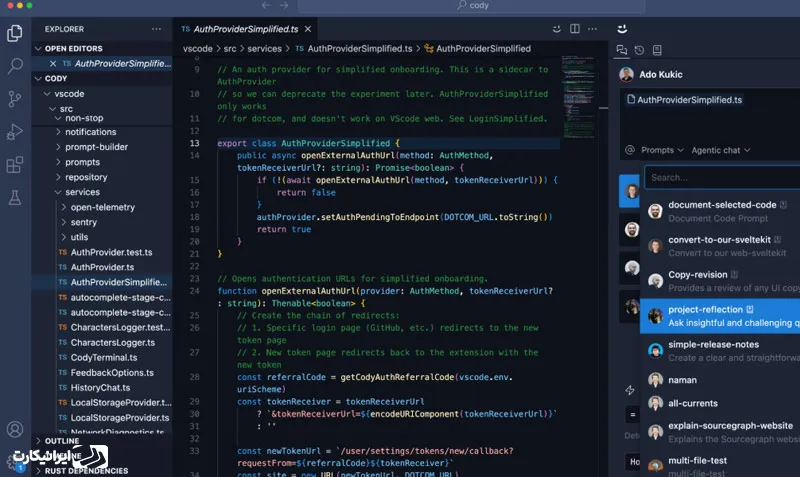Open the Extensions view
800x477 pixels.
click(15, 165)
